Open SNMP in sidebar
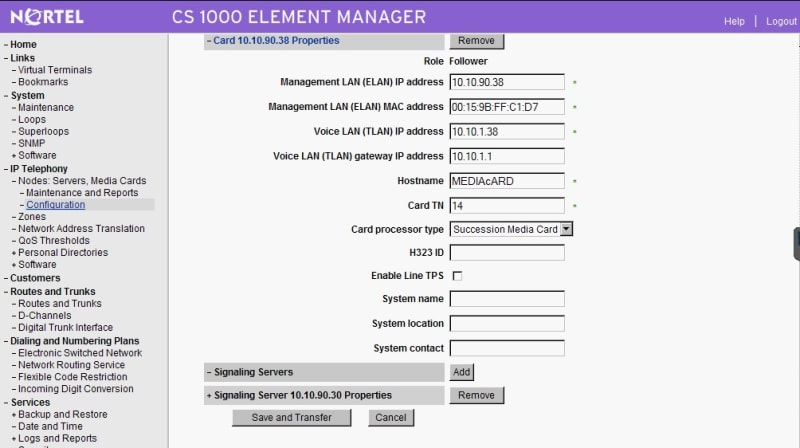Image resolution: width=800 pixels, height=448 pixels. pyautogui.click(x=32, y=143)
